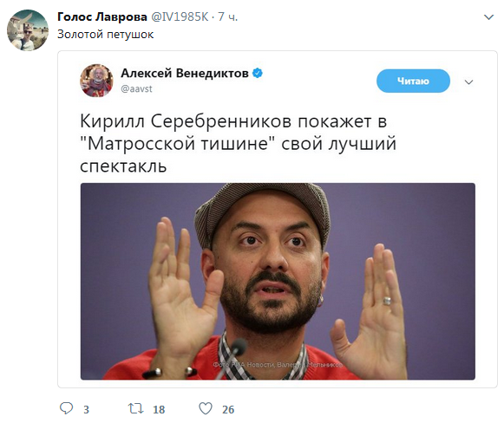Open the @IV1985K handle link
Image resolution: width=504 pixels, height=423 pixels.
click(x=180, y=16)
